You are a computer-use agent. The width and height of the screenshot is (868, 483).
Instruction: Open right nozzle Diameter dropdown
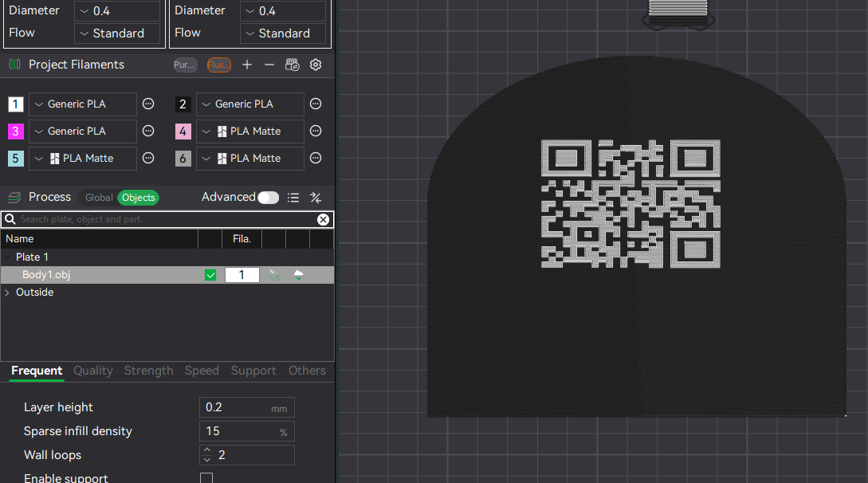point(283,11)
